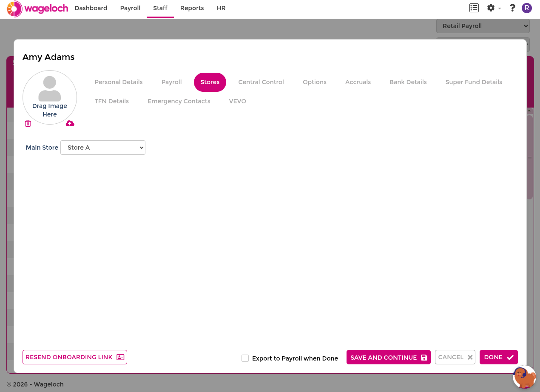Delete profile image with trash icon
The image size is (540, 392).
(x=28, y=123)
